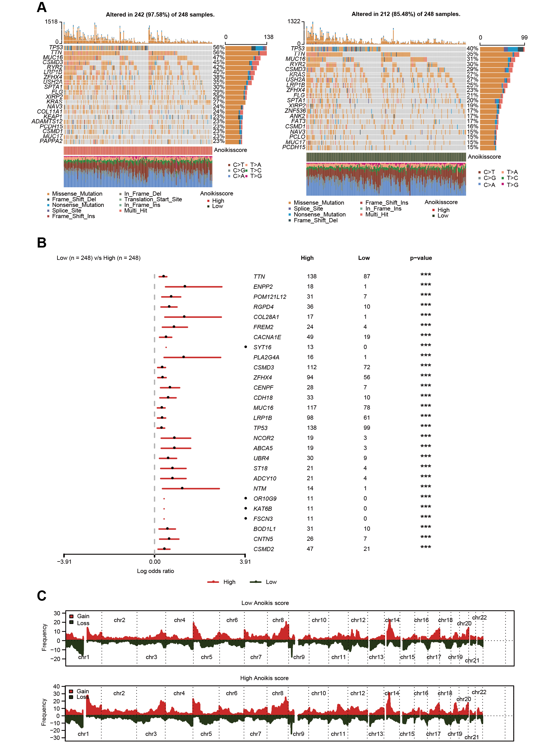
Task: Click the red Anoikisscore bar under left oncoplot
Action: click(138, 150)
